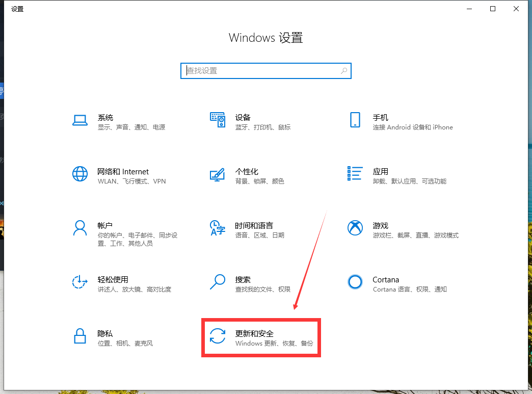Click the 搜索 magnifier category icon
The width and height of the screenshot is (532, 394).
coord(218,282)
